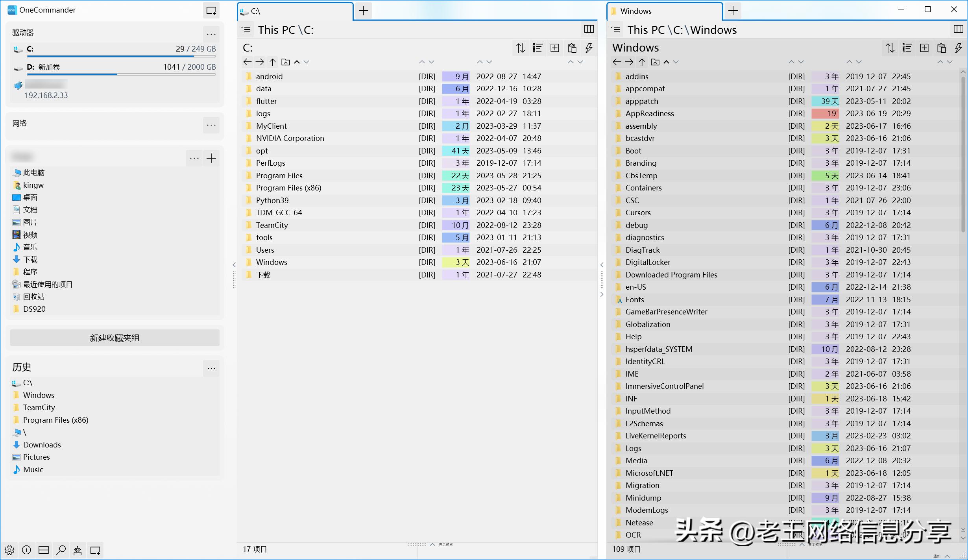The width and height of the screenshot is (968, 560).
Task: Click the clipboard paste icon in C: pane
Action: click(572, 48)
